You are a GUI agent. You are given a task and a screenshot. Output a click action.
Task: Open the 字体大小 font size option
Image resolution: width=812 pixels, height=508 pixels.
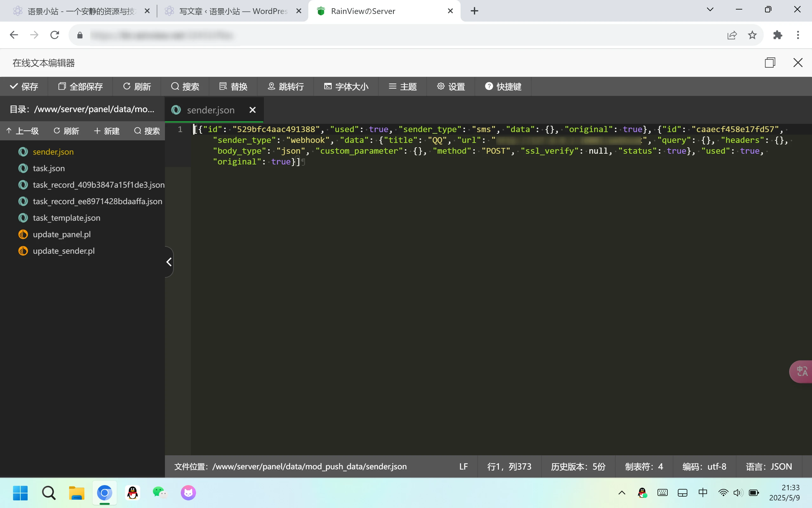pos(346,86)
